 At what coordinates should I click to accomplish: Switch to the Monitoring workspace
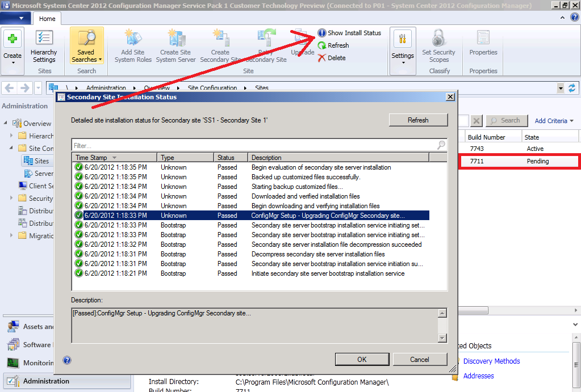[x=30, y=363]
